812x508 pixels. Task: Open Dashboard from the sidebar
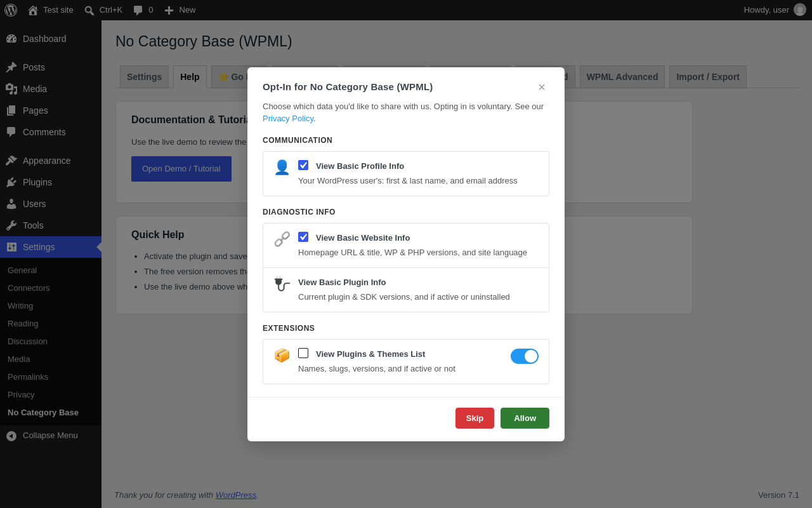coord(51,39)
